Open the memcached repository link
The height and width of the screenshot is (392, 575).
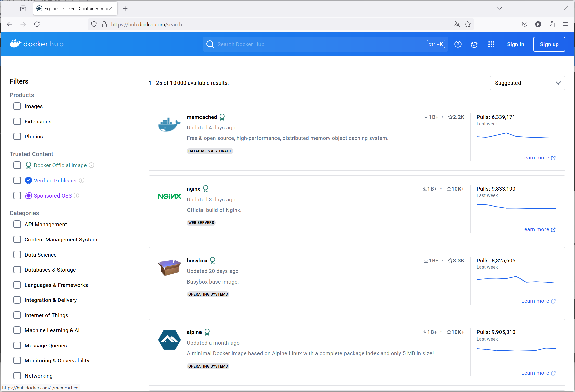(202, 117)
